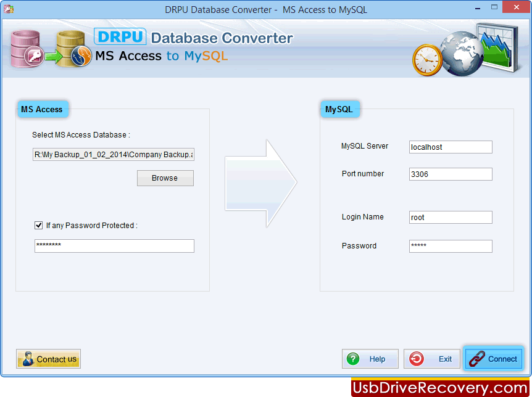Click the Password label in the MySQL group

pos(359,246)
